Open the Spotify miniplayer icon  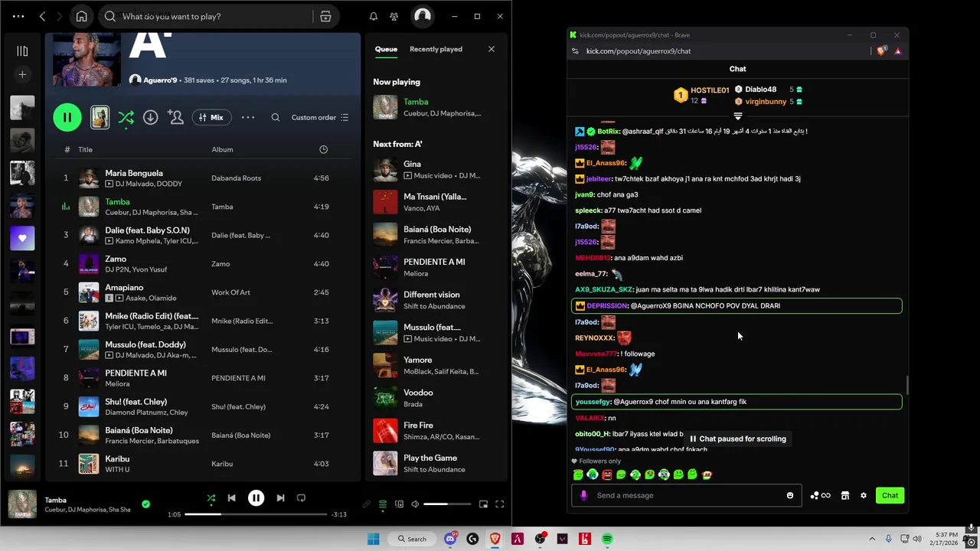coord(483,504)
